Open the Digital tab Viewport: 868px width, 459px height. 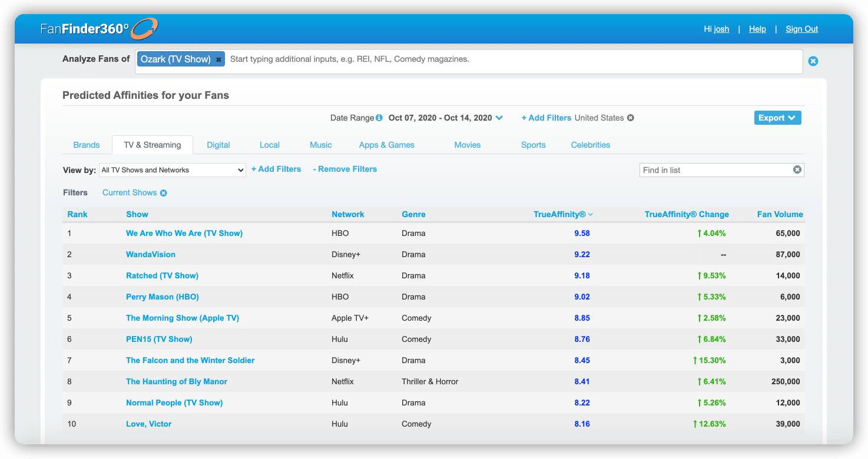218,145
